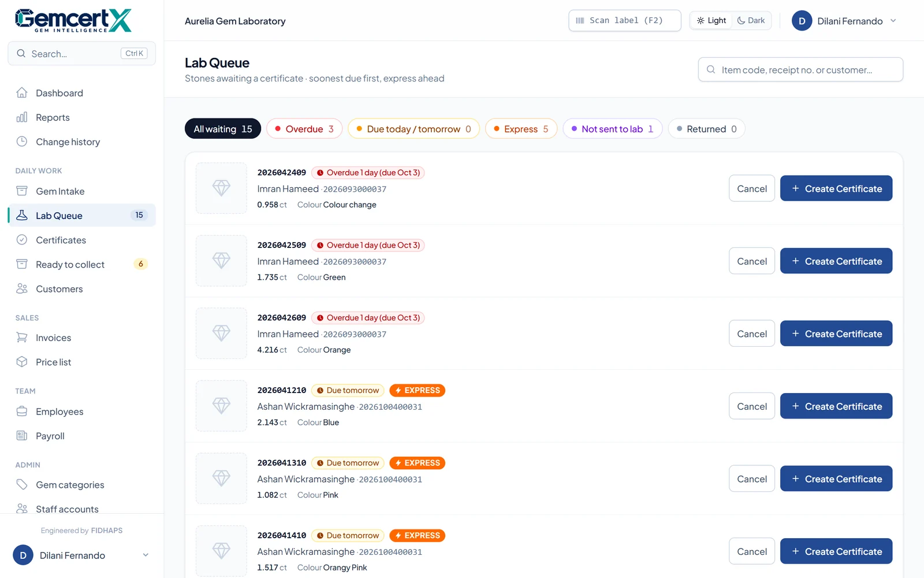Cancel item 2026041410
Screen dimensions: 924x578
[752, 551]
